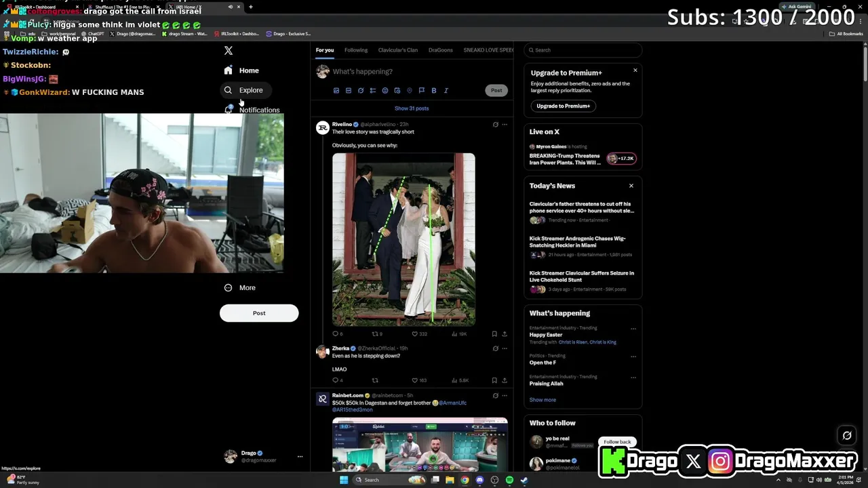Open the More menu in sidebar
This screenshot has height=488, width=868.
click(239, 288)
